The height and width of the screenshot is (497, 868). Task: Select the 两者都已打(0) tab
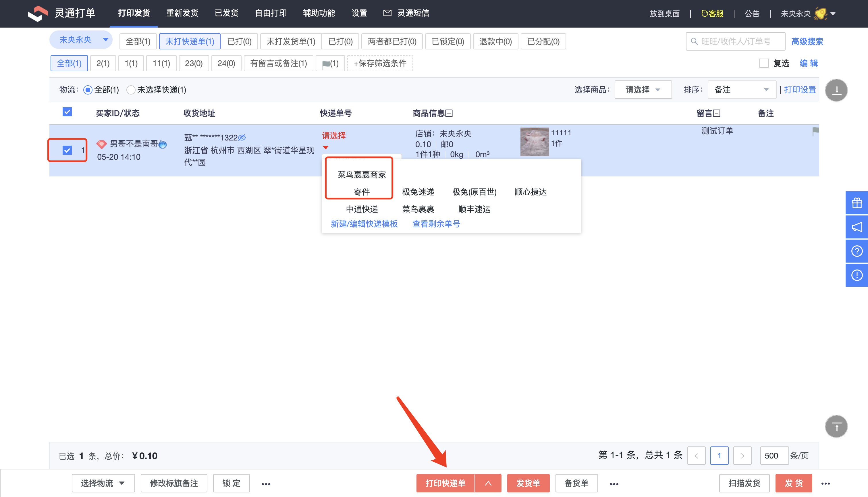point(392,41)
